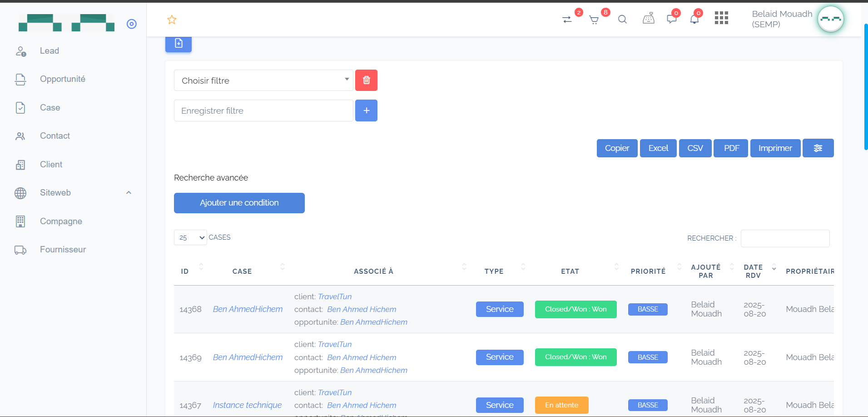Click En attente status badge
Image resolution: width=868 pixels, height=417 pixels.
561,405
